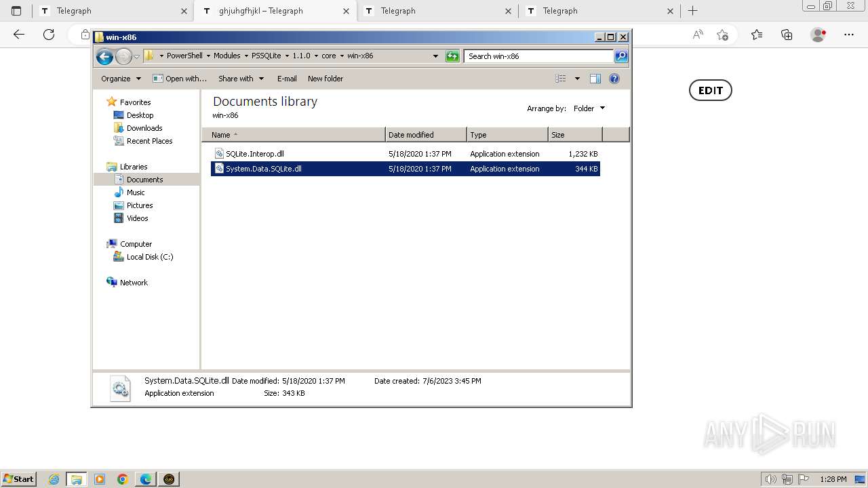Open the view options dropdown arrow

point(577,79)
